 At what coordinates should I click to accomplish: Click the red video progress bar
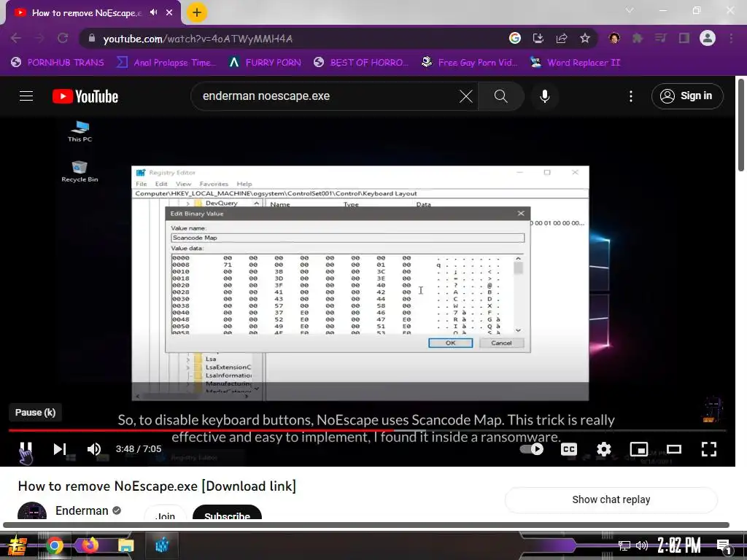click(201, 430)
